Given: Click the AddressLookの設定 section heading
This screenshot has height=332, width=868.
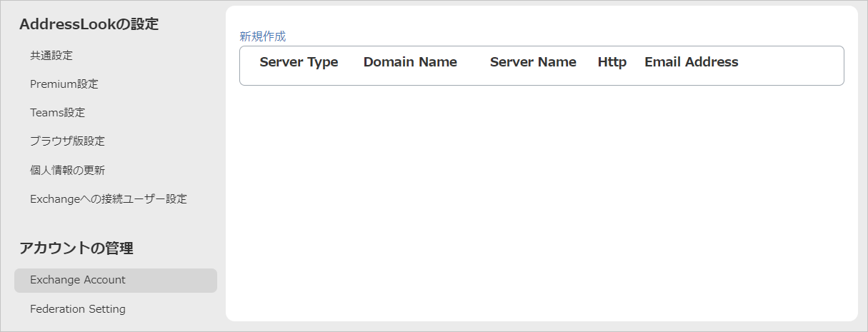Looking at the screenshot, I should click(x=89, y=24).
